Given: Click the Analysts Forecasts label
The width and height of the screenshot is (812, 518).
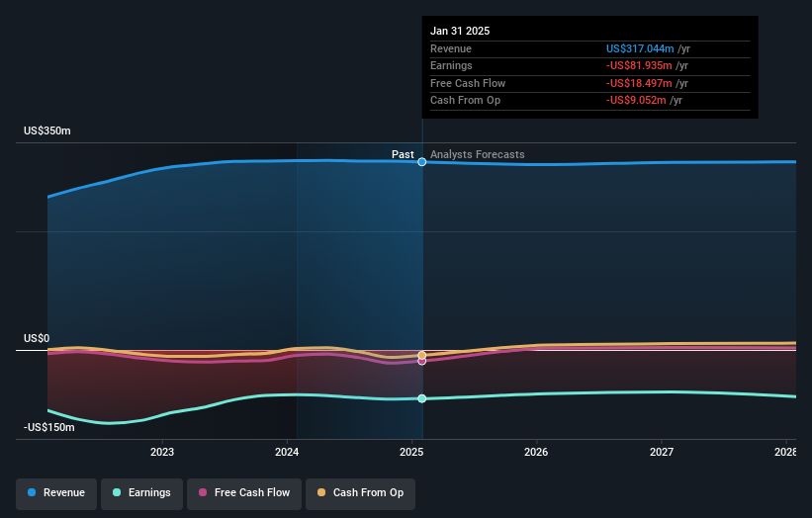Looking at the screenshot, I should [x=478, y=154].
